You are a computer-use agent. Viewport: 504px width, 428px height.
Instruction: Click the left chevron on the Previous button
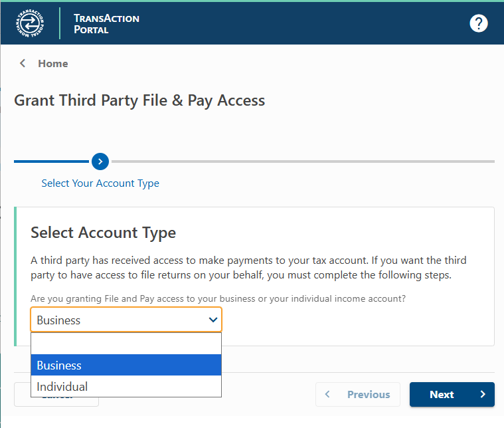pyautogui.click(x=327, y=395)
